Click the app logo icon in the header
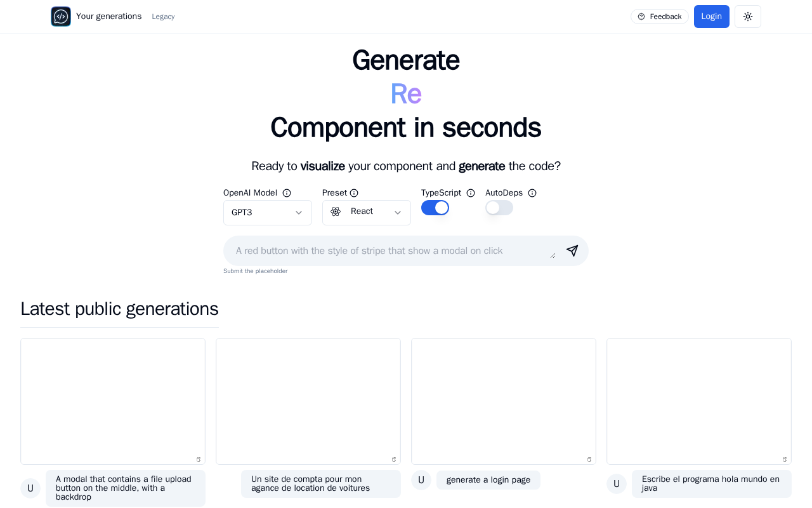The image size is (812, 508). (61, 17)
